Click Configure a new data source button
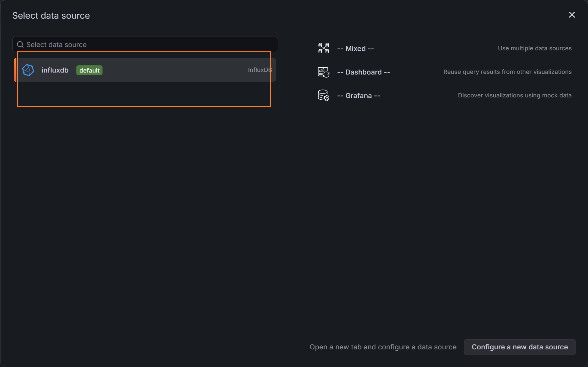This screenshot has height=367, width=588. (x=520, y=347)
